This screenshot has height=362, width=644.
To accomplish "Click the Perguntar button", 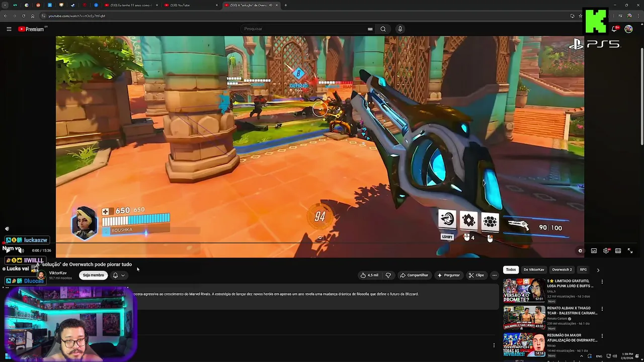I will [x=448, y=275].
